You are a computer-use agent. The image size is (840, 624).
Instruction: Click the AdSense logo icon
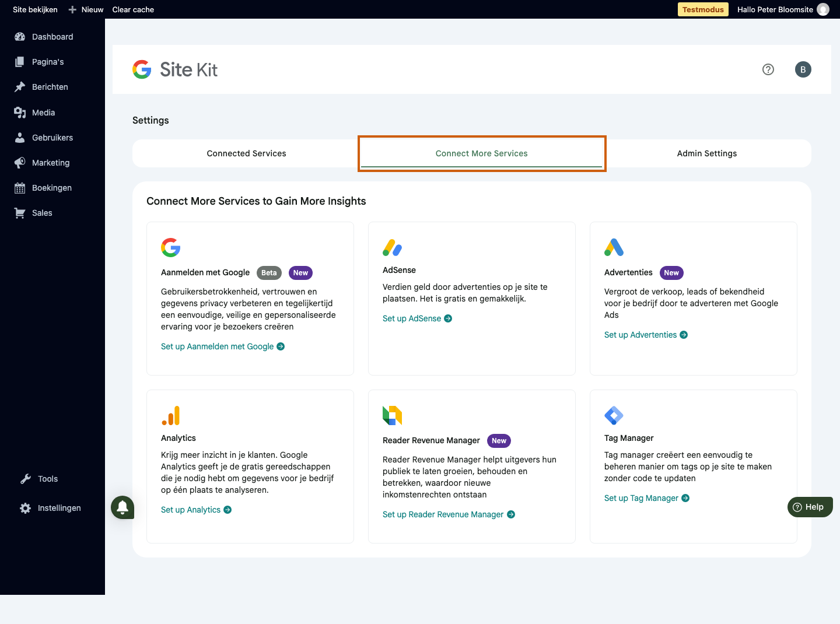point(393,247)
